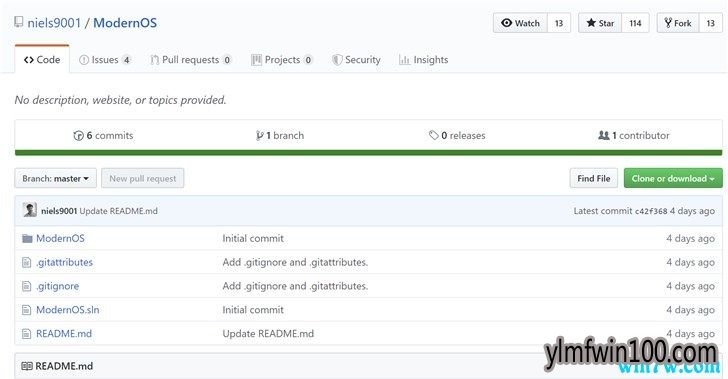
Task: Click the README.md book icon header
Action: point(27,366)
